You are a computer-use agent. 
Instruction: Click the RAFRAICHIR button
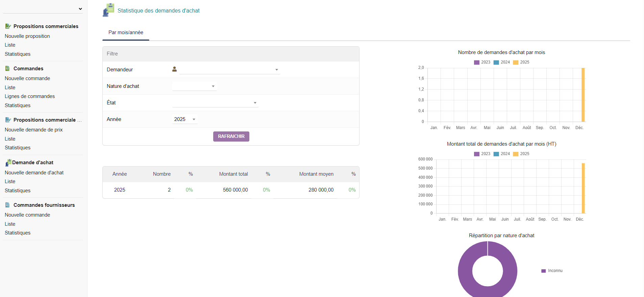(x=231, y=137)
